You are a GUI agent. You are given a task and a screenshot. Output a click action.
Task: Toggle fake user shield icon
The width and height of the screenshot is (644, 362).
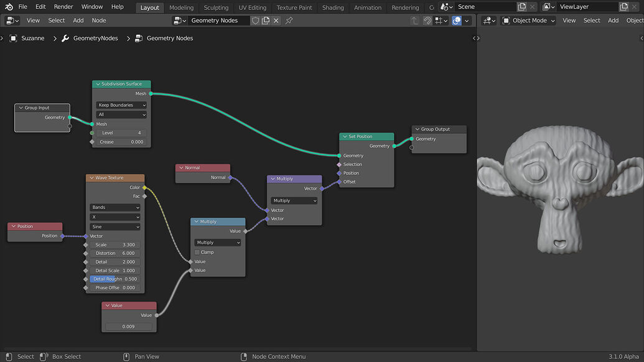pyautogui.click(x=256, y=21)
